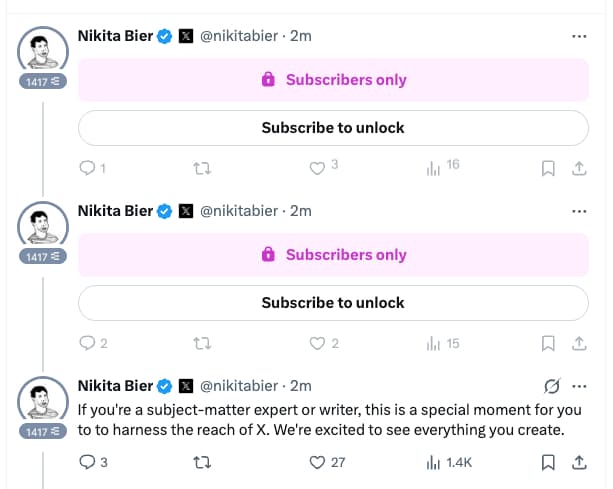Viewport: 613px width, 489px height.
Task: Open more options menu on second post
Action: pyautogui.click(x=578, y=212)
